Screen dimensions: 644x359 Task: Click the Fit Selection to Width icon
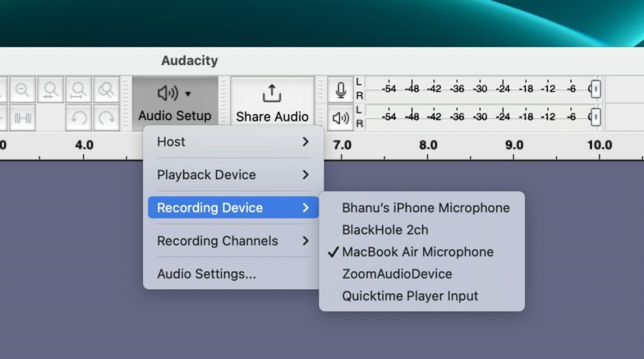[50, 90]
